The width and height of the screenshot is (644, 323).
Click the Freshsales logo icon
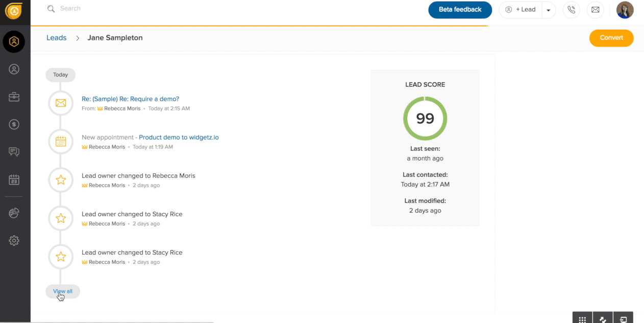[14, 11]
